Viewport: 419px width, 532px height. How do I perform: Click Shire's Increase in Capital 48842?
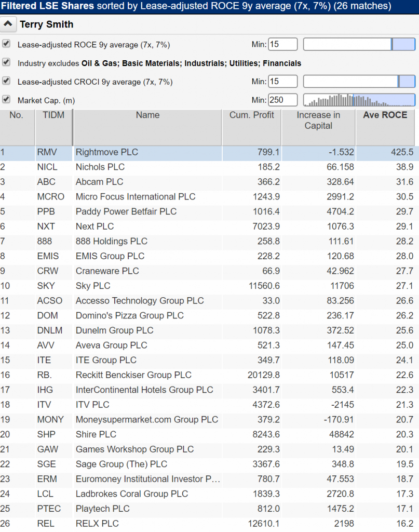(x=341, y=435)
